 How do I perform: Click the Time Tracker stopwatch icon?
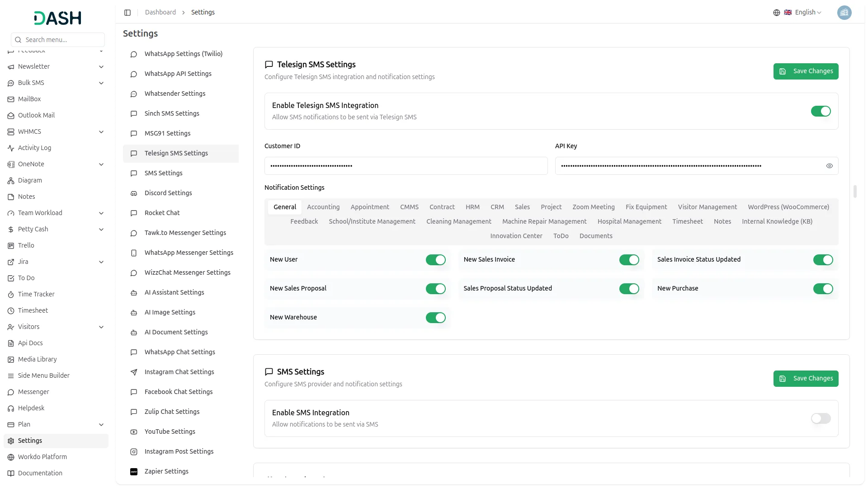pos(11,295)
